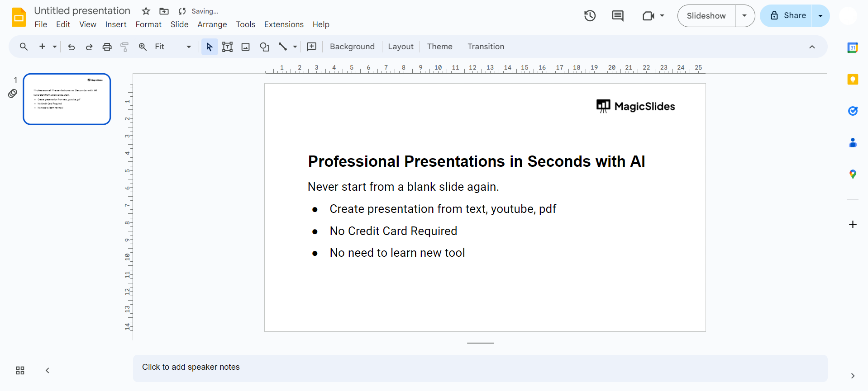Open Google Keep in side panel
Image resolution: width=868 pixels, height=391 pixels.
point(853,80)
